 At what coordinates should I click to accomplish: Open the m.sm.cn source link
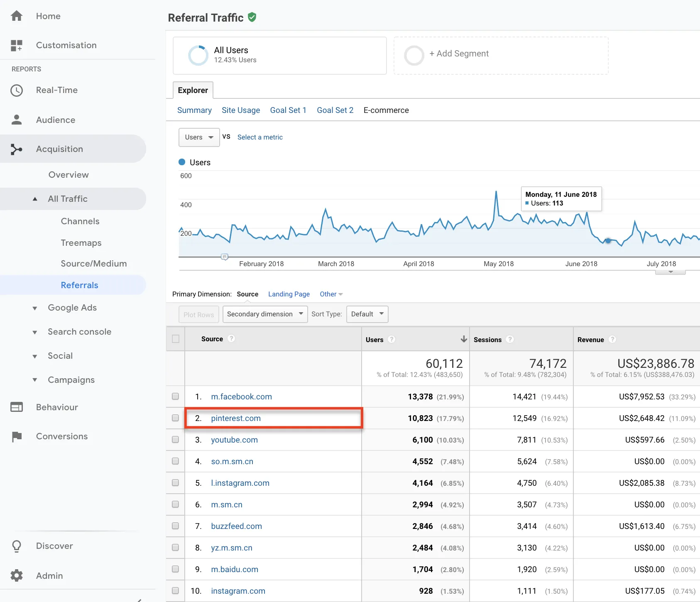227,504
